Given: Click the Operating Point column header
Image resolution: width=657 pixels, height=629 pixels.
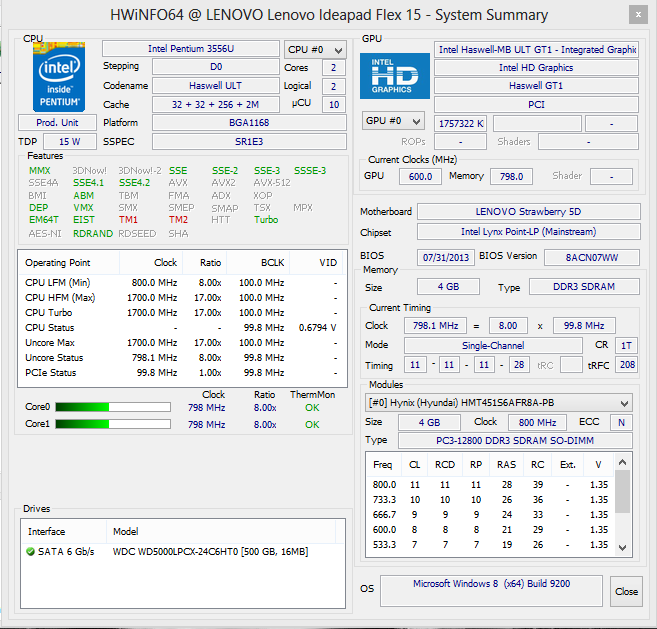Looking at the screenshot, I should pos(69,263).
